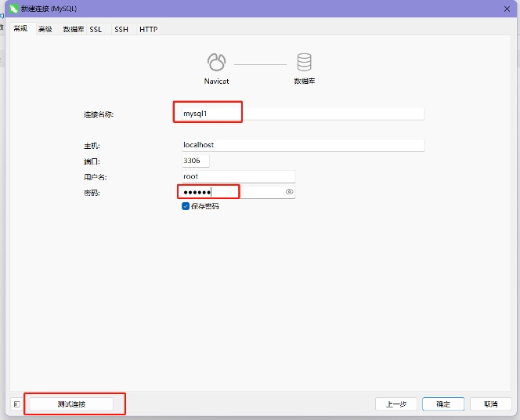Go back with the 上一步 button
Screen dimensions: 520x420
pos(396,404)
